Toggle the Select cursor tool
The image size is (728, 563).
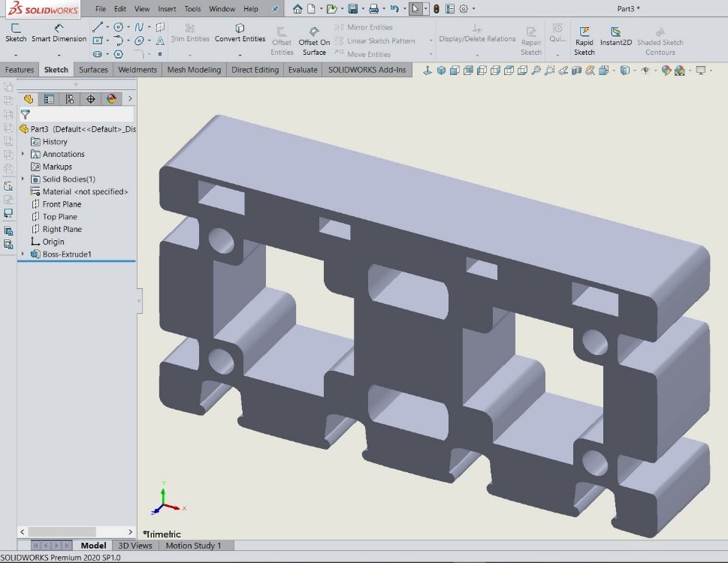(415, 8)
